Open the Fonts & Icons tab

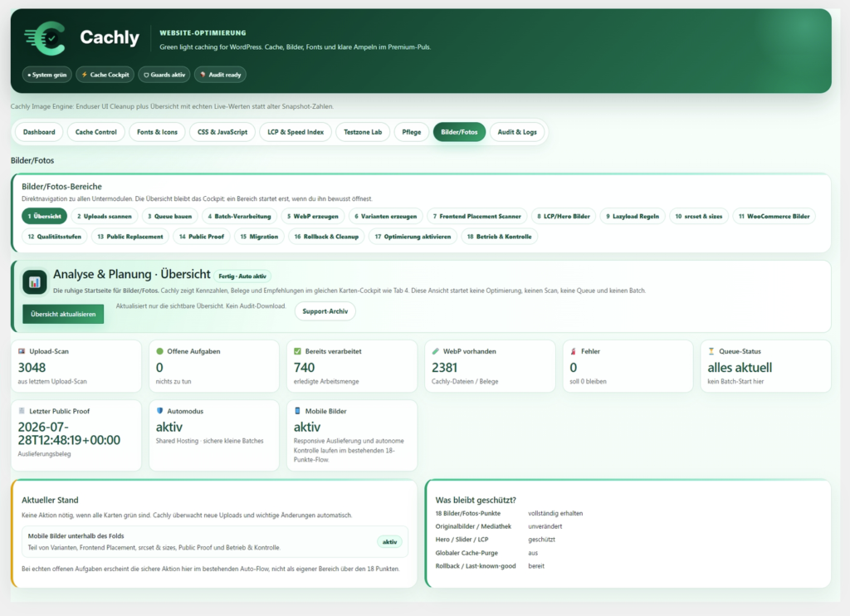(157, 132)
